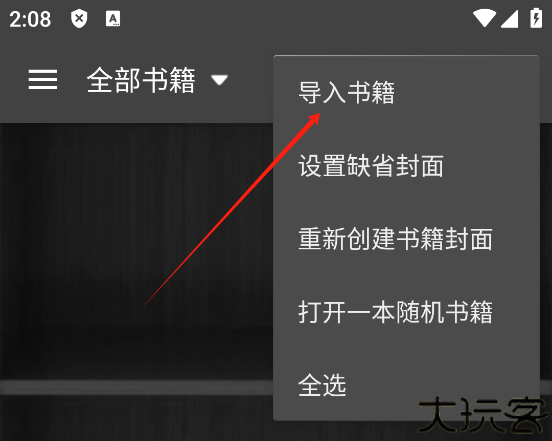
Task: Choose 设置缺省封面 menu entry
Action: (x=406, y=166)
